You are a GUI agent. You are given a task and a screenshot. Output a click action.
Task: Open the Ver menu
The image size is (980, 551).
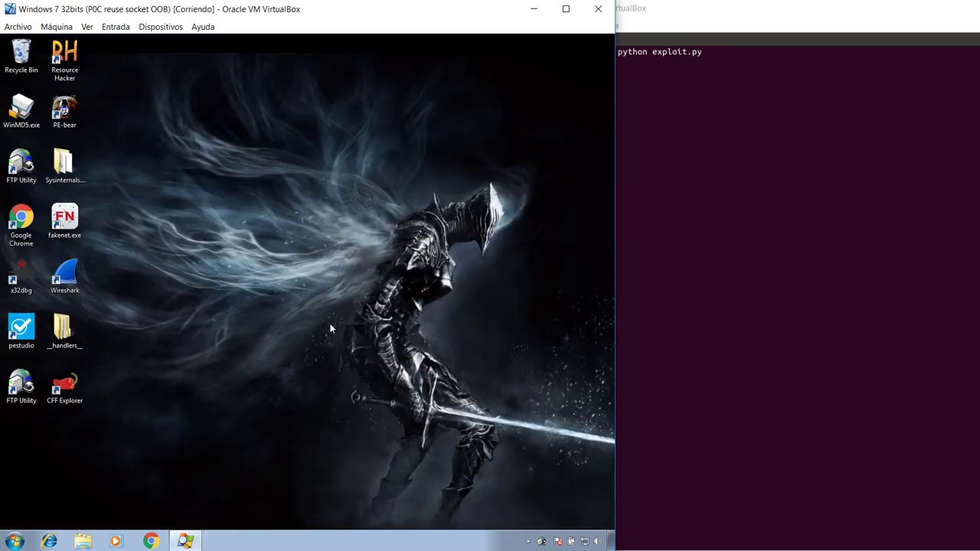(x=87, y=27)
